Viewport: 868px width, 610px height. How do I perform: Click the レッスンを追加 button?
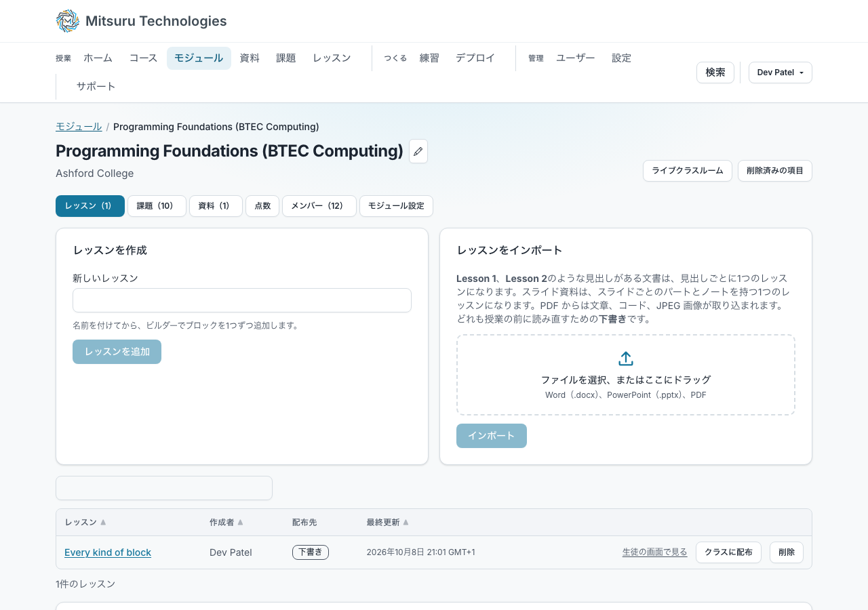(117, 352)
